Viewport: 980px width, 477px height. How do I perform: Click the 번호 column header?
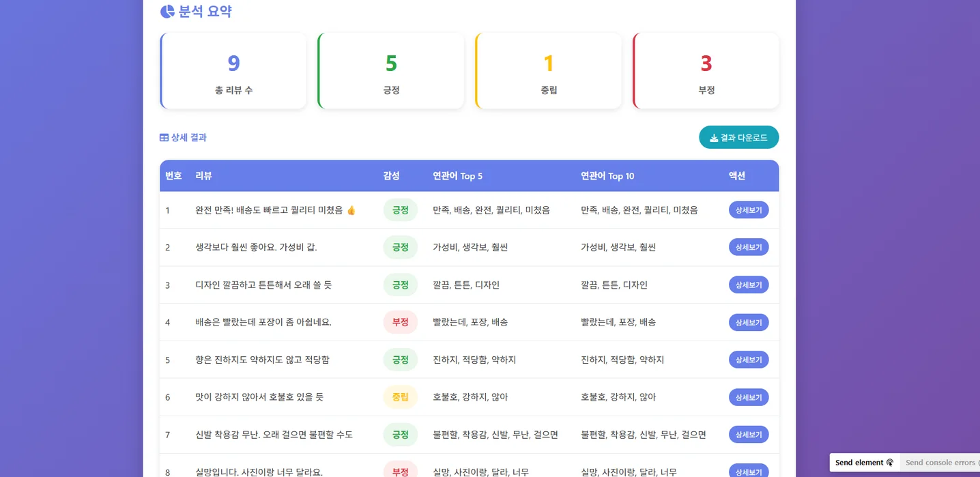tap(173, 175)
